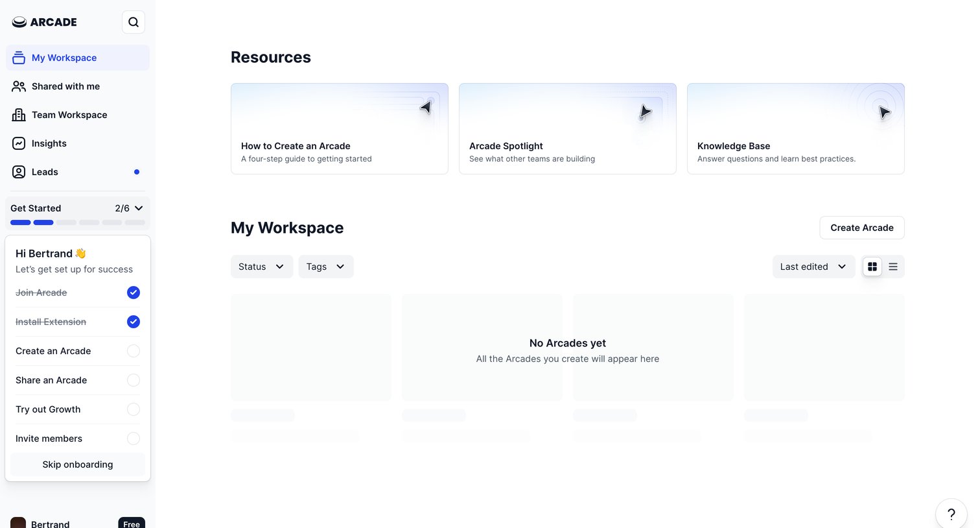Click the Leads contact icon
980x528 pixels.
pos(19,172)
